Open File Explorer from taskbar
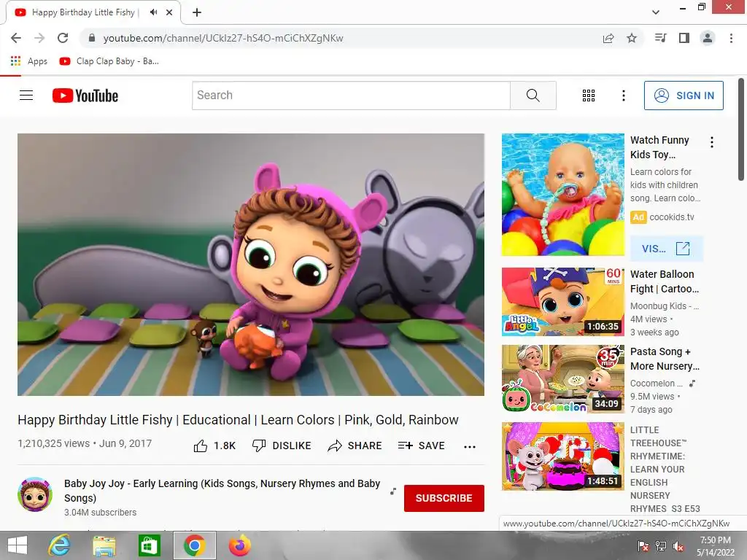Image resolution: width=747 pixels, height=560 pixels. click(104, 545)
